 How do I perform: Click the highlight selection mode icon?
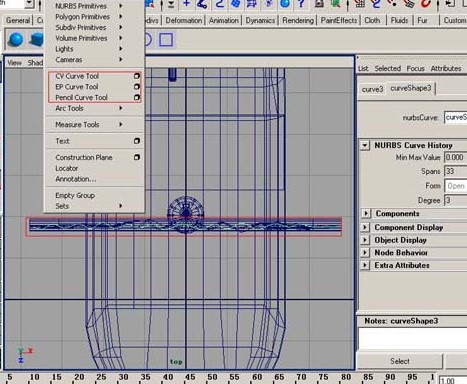pos(336,4)
